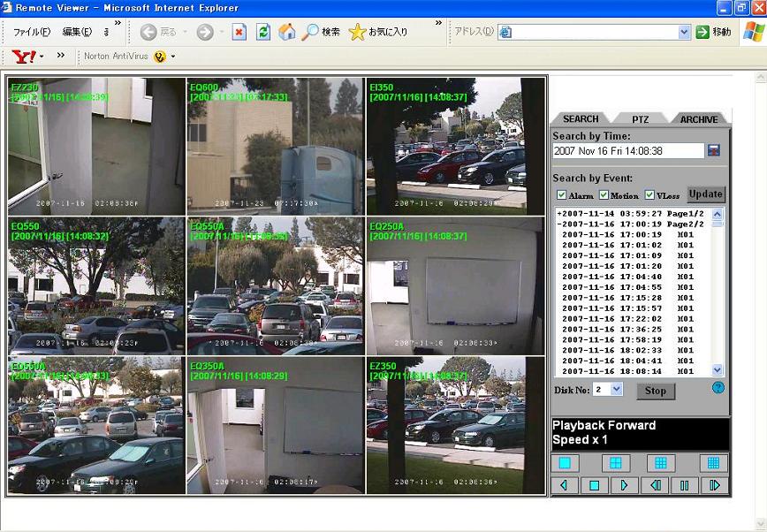Open the Yahoo! toolbar dropdown arrow

point(42,57)
